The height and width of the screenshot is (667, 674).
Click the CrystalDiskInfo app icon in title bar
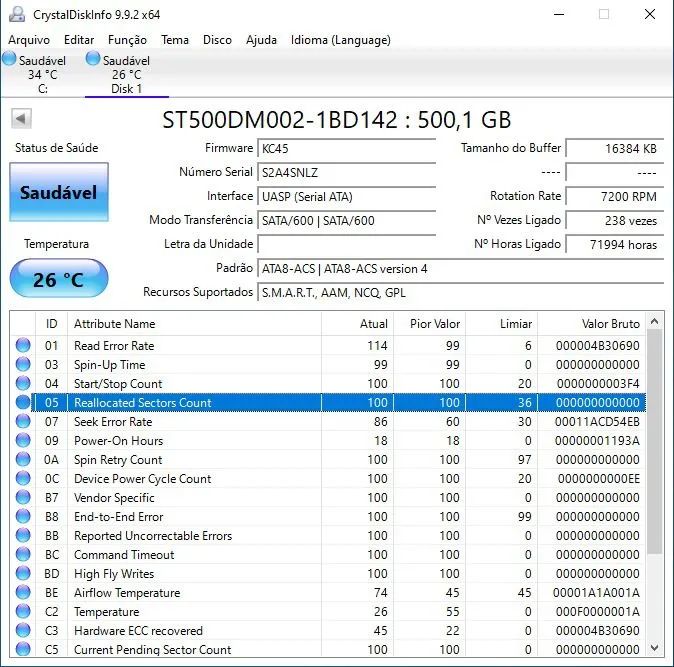pyautogui.click(x=17, y=14)
